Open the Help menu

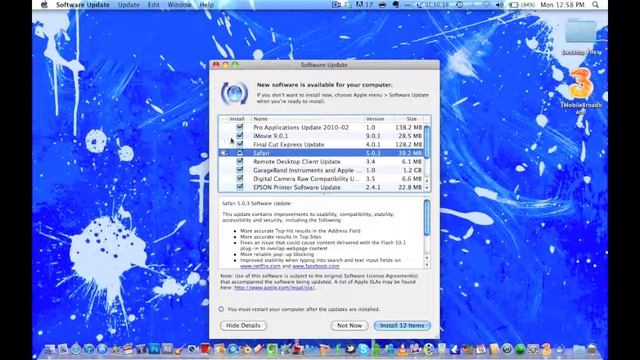tap(207, 5)
